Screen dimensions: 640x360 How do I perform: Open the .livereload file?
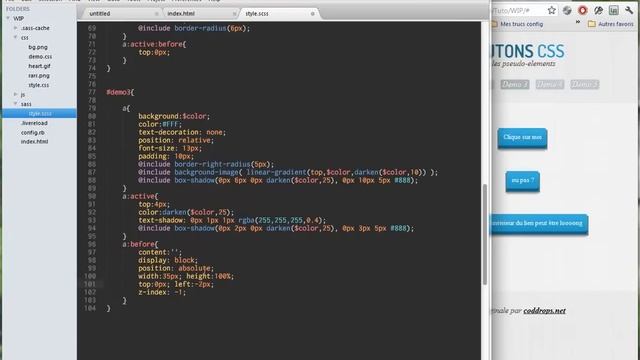click(34, 123)
